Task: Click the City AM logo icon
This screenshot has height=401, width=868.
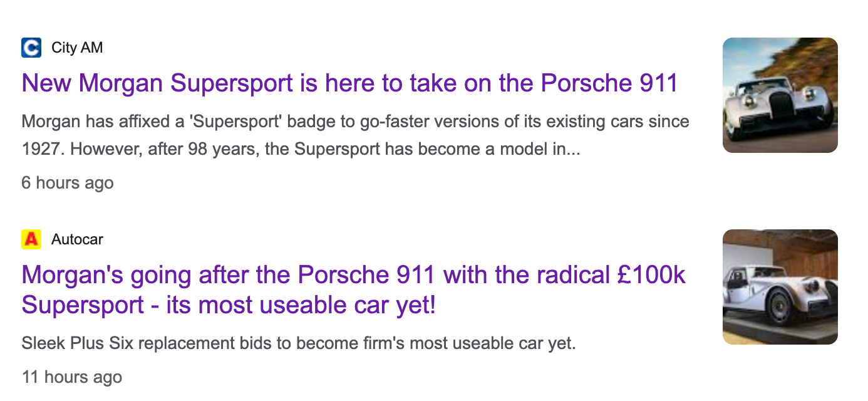Action: 31,48
